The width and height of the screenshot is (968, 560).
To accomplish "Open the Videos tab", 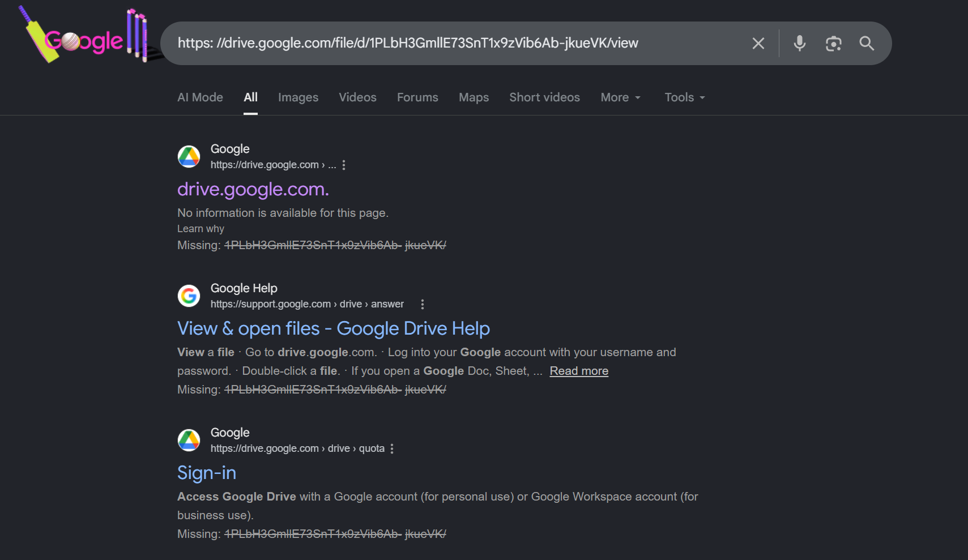I will [357, 97].
